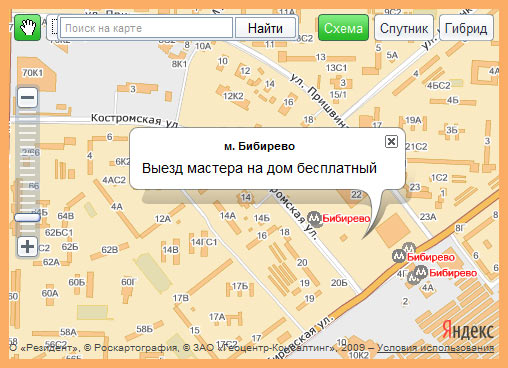Screen dimensions: 508x368
Task: Click the building label 70К1
Action: tap(32, 73)
